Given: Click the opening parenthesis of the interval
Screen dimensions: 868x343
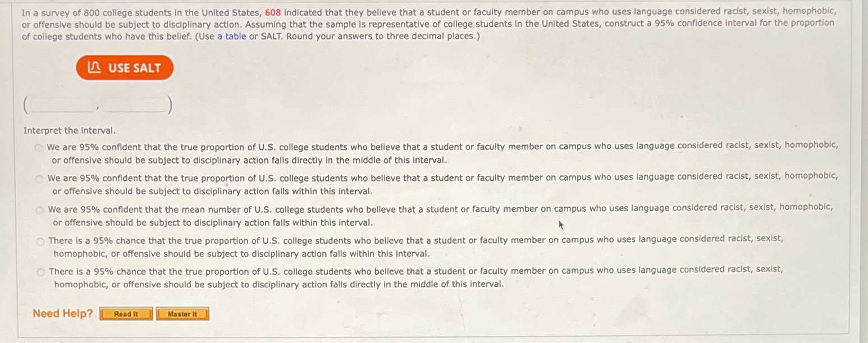Looking at the screenshot, I should (25, 104).
